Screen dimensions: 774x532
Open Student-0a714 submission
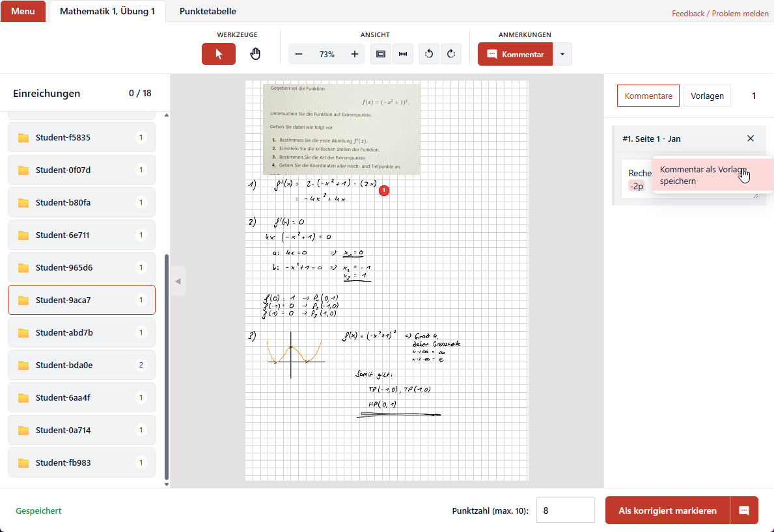click(x=81, y=431)
